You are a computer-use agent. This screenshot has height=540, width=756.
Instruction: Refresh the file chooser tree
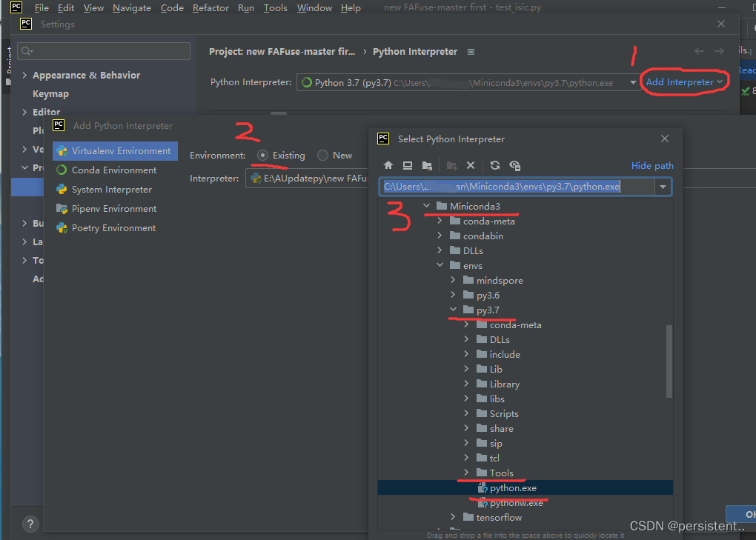pos(494,165)
